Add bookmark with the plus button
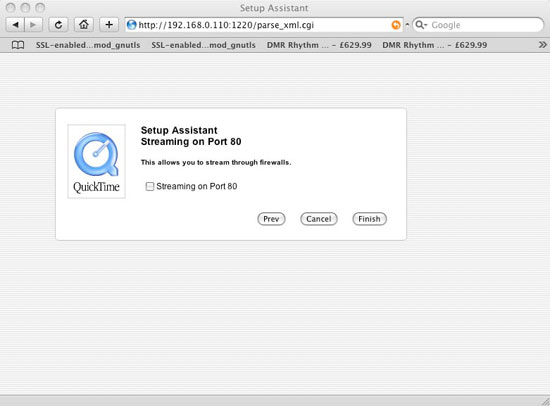550x406 pixels. coord(109,25)
